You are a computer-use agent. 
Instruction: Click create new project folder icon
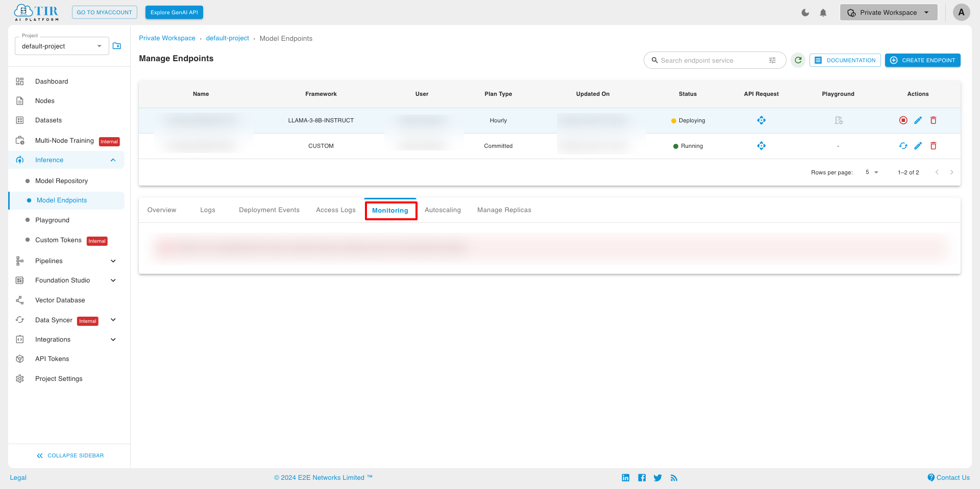click(117, 46)
